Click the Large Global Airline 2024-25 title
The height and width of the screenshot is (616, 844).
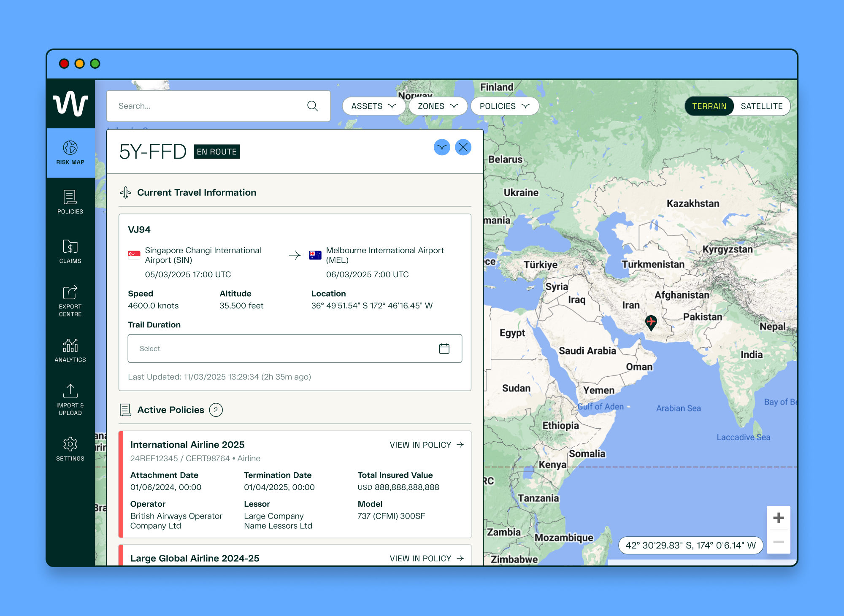point(195,558)
